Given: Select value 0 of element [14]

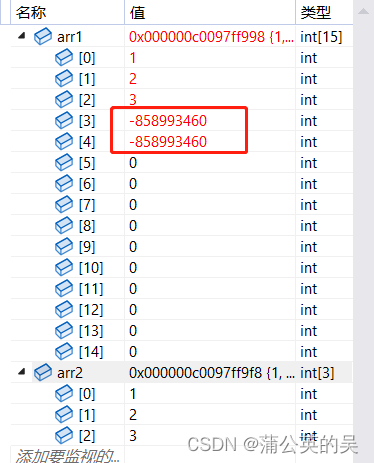Looking at the screenshot, I should 133,352.
